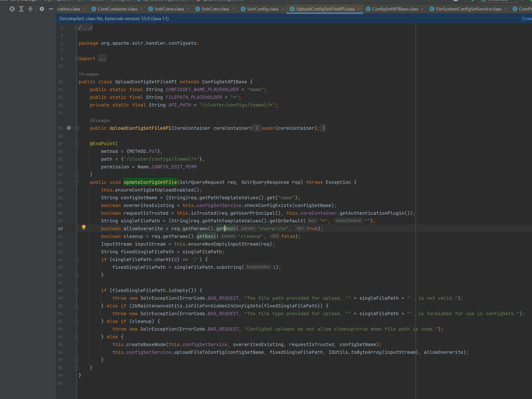Expand the folded import block on line 8
This screenshot has height=399, width=532.
tap(77, 59)
